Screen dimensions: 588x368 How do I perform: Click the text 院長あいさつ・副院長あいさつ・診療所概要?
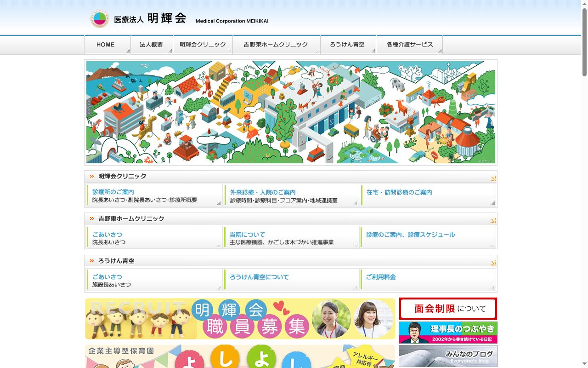[145, 200]
